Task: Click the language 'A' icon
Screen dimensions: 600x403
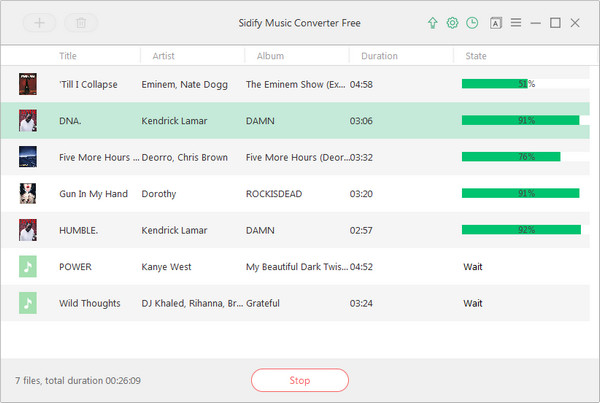Action: [x=496, y=23]
